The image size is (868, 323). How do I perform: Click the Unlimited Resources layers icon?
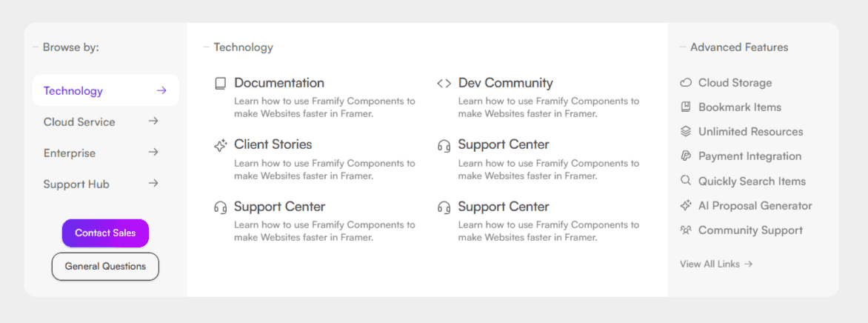[686, 132]
